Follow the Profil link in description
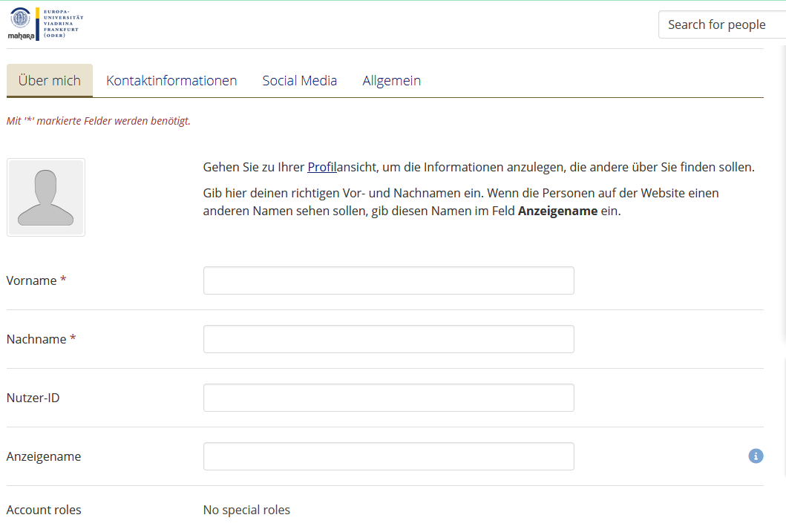Viewport: 786px width, 532px height. pyautogui.click(x=322, y=167)
